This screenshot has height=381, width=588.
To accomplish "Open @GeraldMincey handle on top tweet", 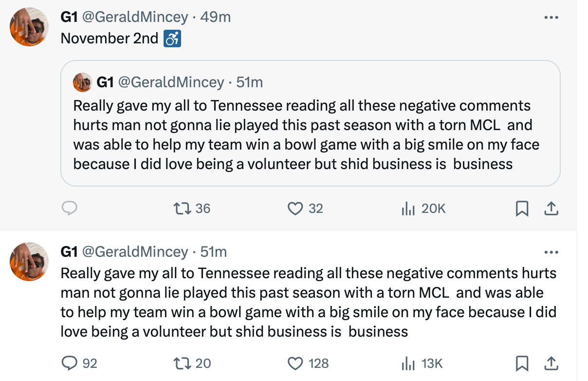I will (x=135, y=17).
